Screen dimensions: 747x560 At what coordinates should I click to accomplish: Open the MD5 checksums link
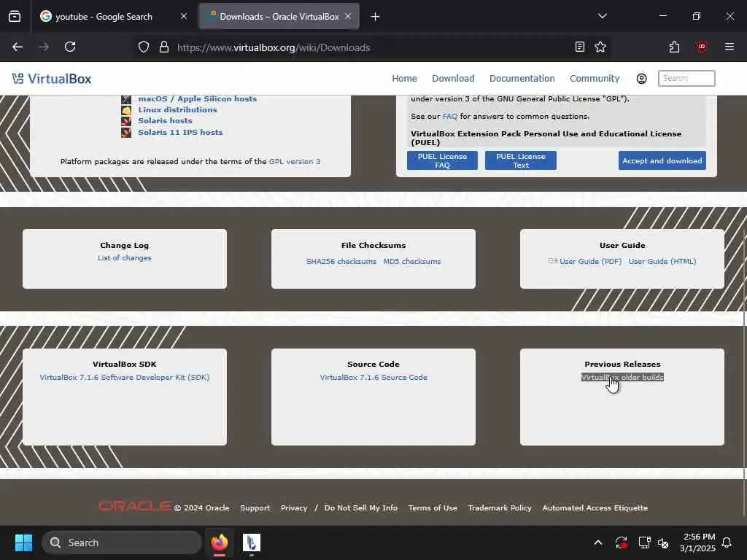[x=411, y=262]
